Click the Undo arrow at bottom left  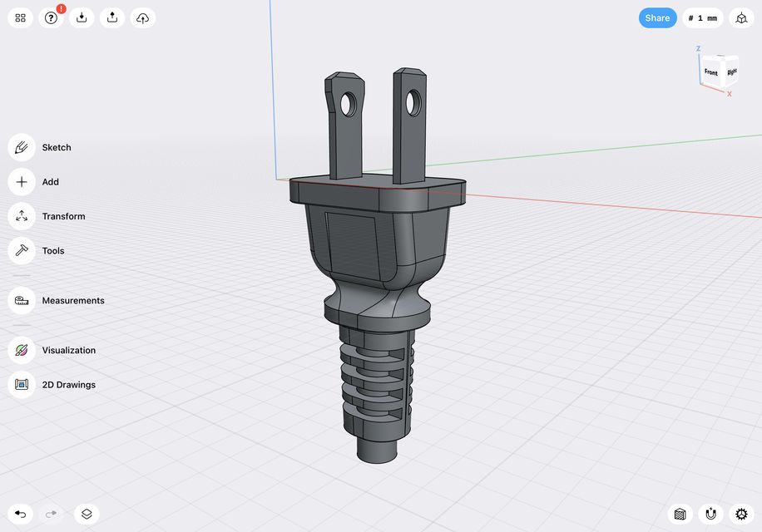(x=20, y=514)
